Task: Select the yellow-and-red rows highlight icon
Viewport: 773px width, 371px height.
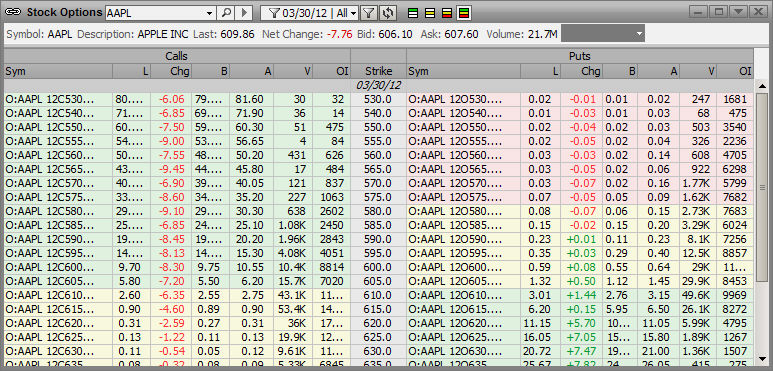Action: point(447,13)
